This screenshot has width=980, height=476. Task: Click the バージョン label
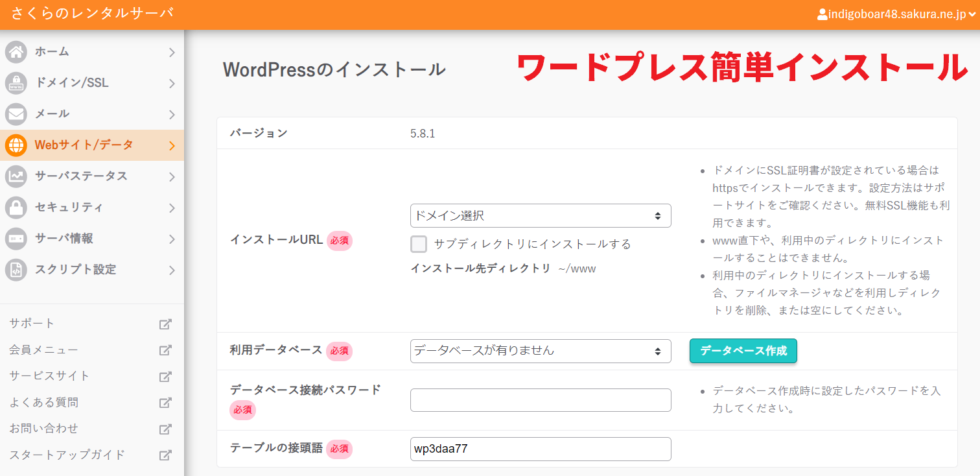259,133
